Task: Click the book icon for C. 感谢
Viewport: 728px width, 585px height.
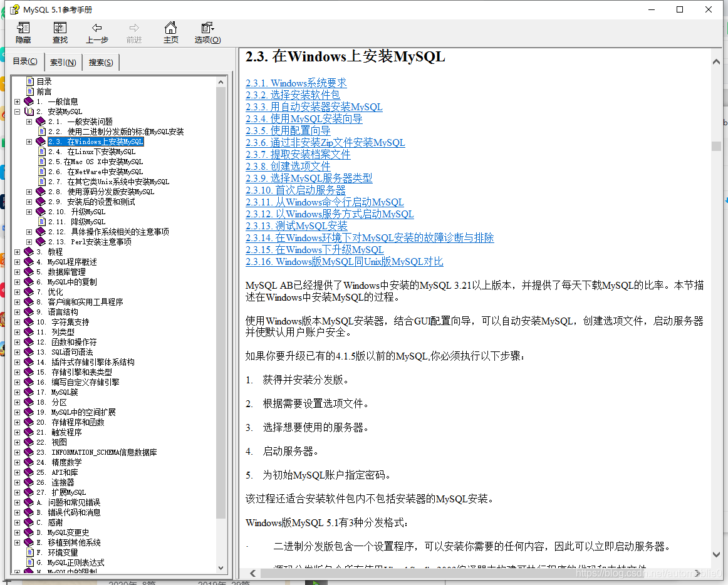Action: tap(29, 522)
